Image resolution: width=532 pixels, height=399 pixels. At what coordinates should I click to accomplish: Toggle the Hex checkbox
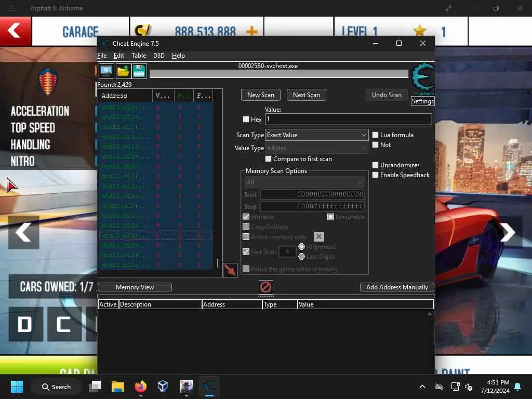coord(246,119)
